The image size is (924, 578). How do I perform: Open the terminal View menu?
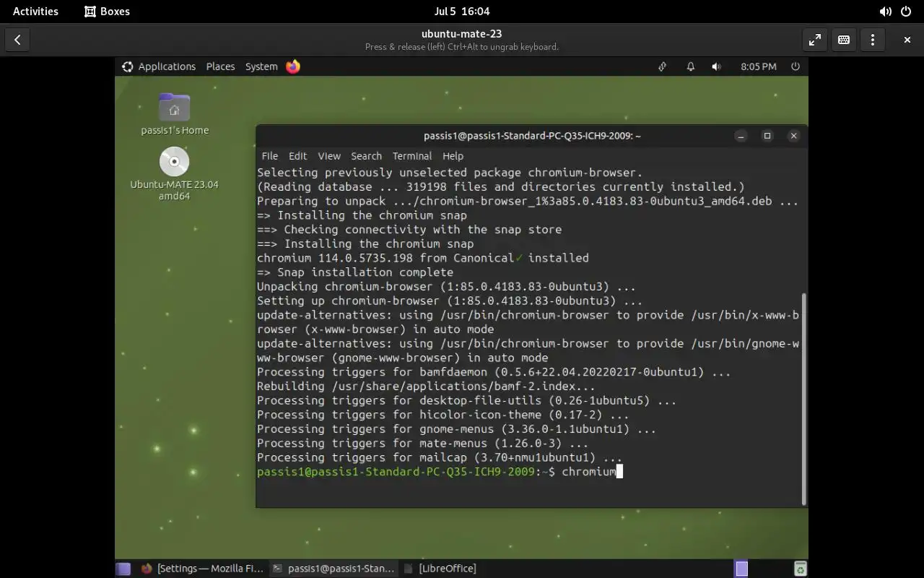tap(329, 156)
